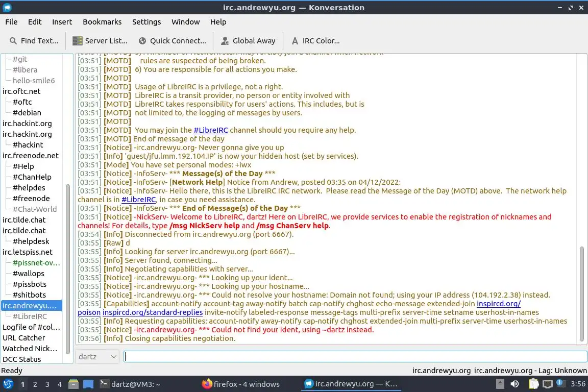
Task: Click the #LibreIRC link in the MOTD line
Action: point(210,130)
